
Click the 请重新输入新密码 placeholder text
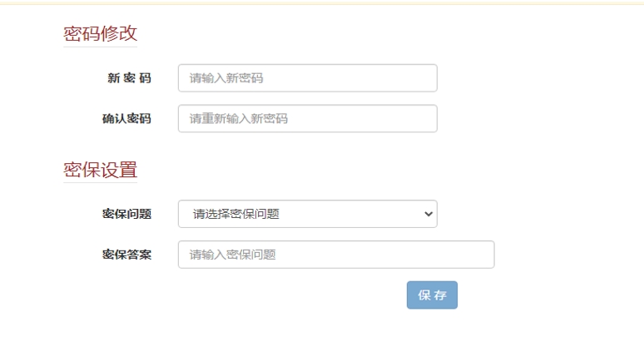[238, 118]
